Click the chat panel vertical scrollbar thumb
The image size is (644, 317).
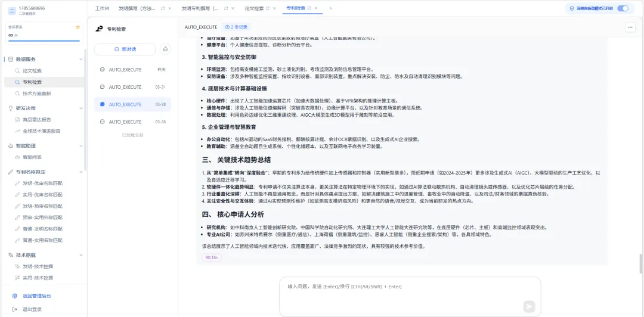point(640,264)
